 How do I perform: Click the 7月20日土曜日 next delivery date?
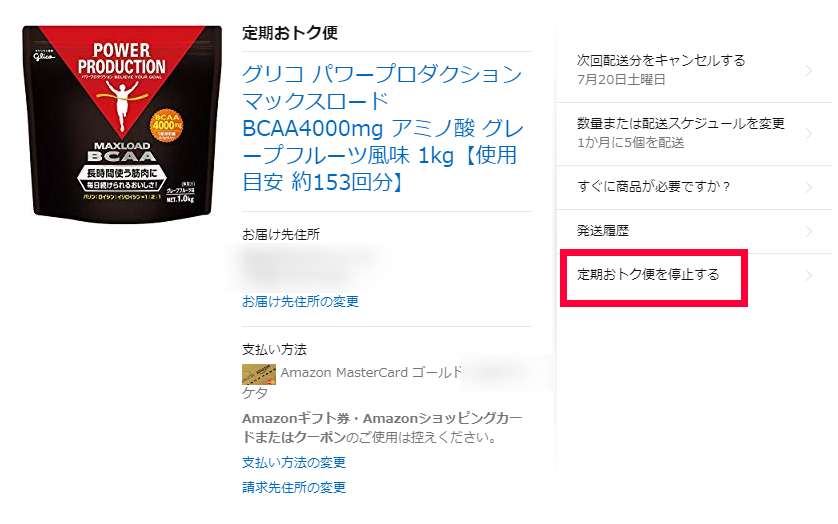[621, 80]
